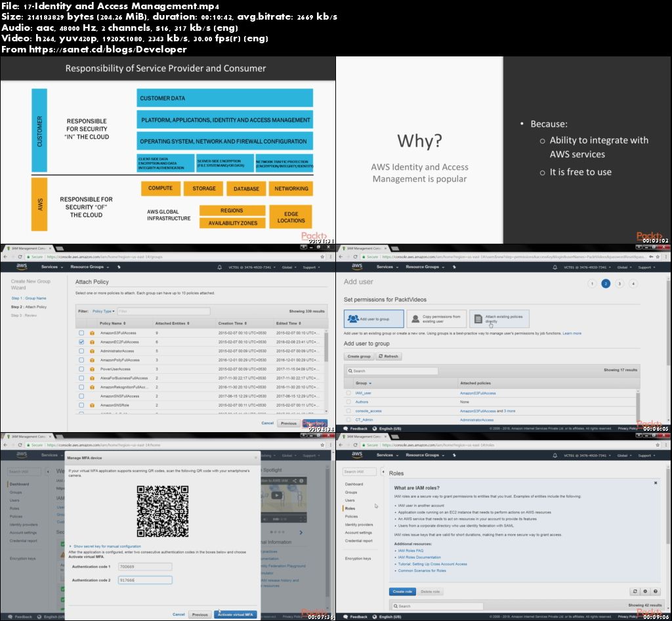Viewport: 672px width, 621px height.
Task: Collapse the IAM sidebar arrow in Roles window
Action: (383, 471)
